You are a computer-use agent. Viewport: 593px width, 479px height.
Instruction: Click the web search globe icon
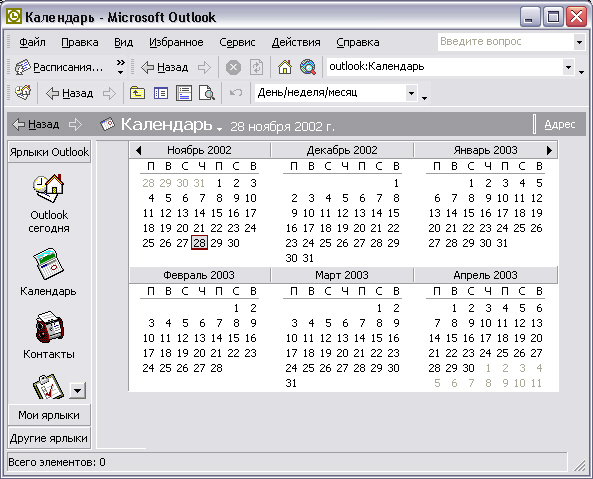coord(308,67)
